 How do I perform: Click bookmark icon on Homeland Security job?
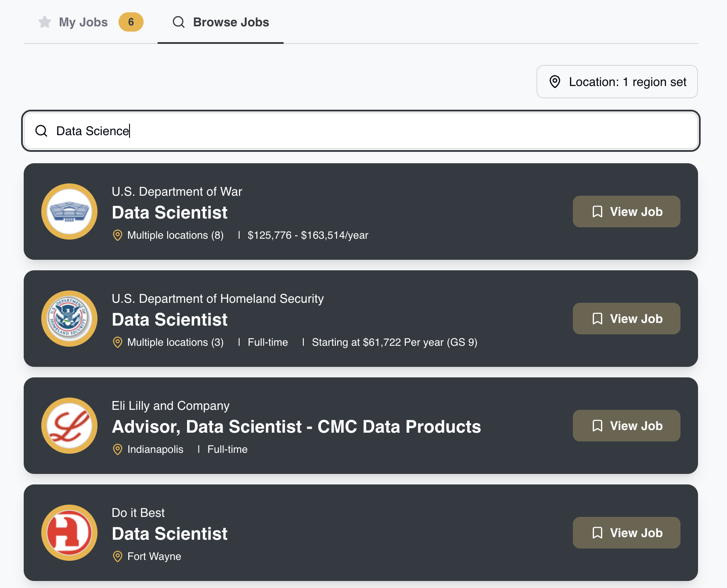click(597, 319)
